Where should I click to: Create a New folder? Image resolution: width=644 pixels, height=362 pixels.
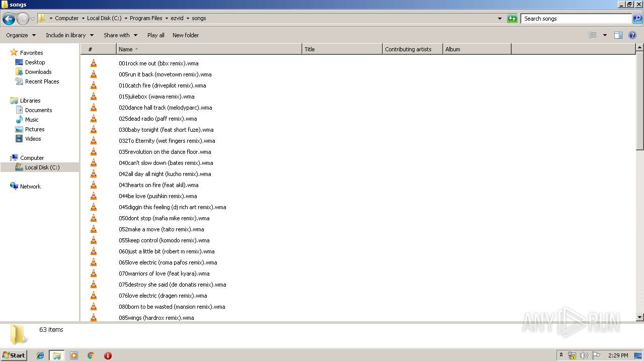click(x=186, y=35)
